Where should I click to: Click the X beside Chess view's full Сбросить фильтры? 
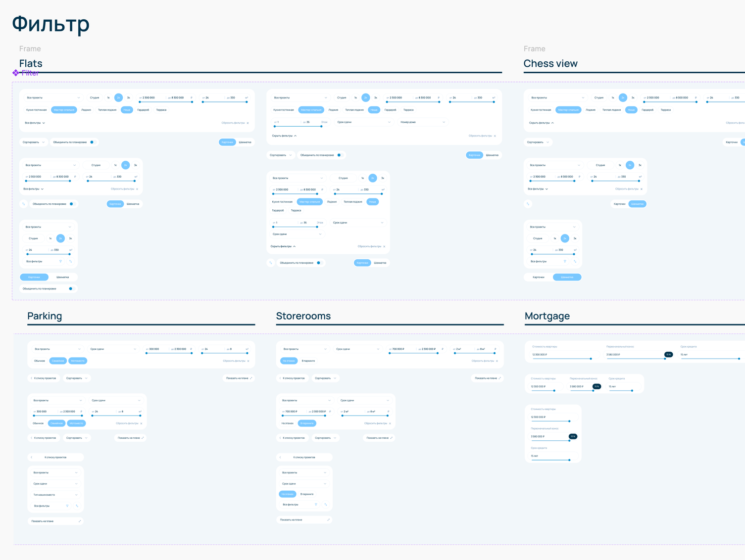[x=642, y=189]
